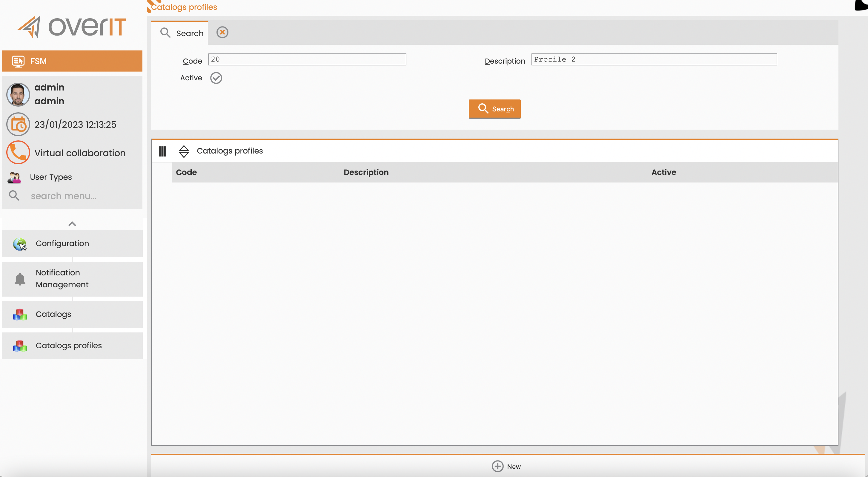Open the Catalogs menu item
The height and width of the screenshot is (477, 868).
click(x=72, y=315)
